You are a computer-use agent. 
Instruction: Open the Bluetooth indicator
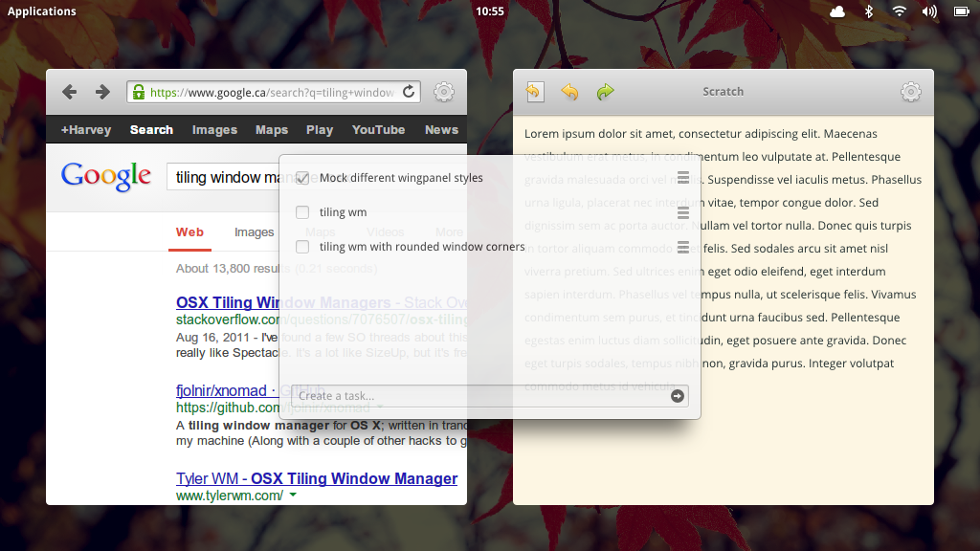[868, 11]
